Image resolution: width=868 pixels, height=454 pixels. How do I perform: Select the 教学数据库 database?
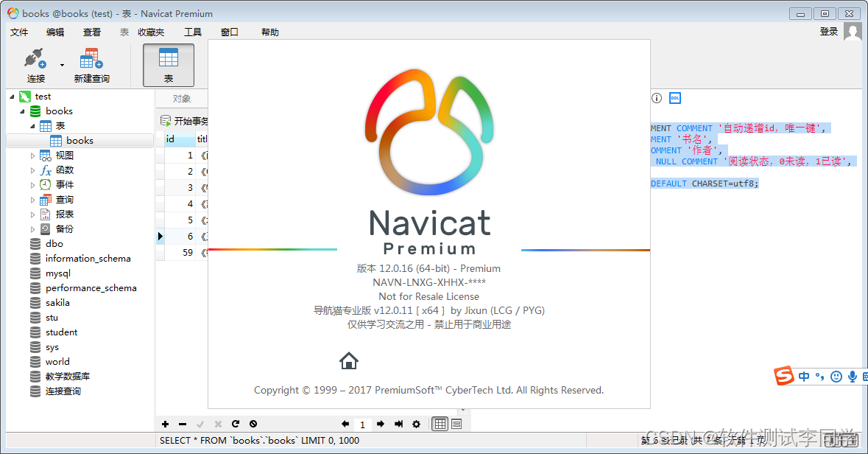tap(68, 377)
